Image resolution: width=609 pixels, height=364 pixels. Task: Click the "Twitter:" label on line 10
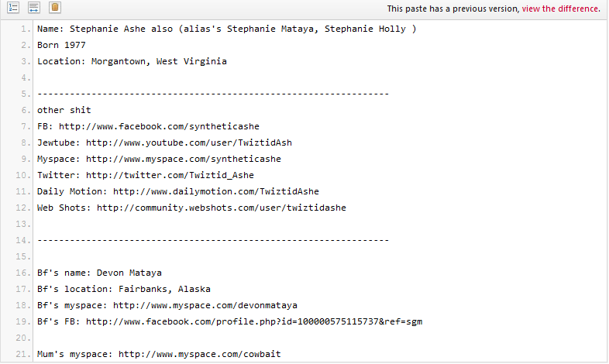[x=59, y=175]
